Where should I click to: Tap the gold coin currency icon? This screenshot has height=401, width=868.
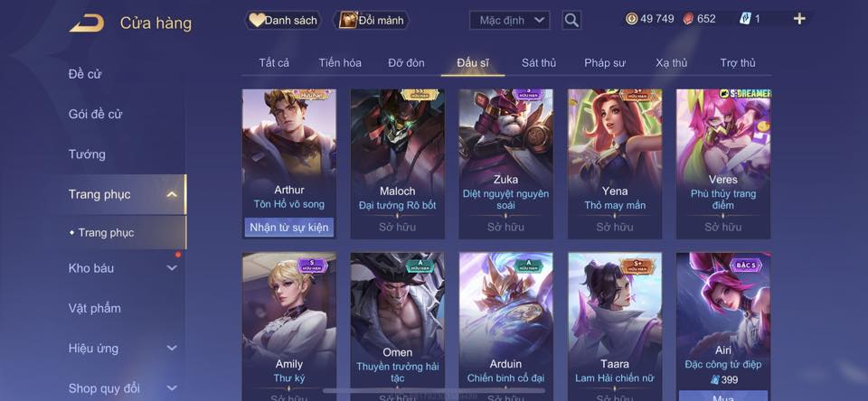[x=632, y=19]
